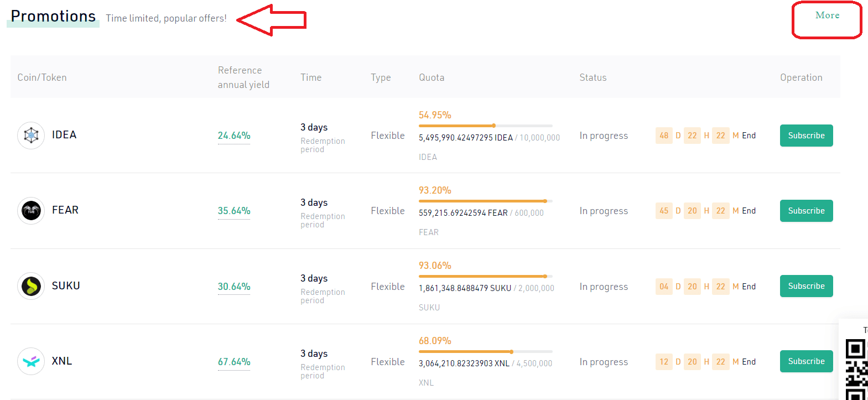Click the 3 days time in SUKU row
Image resolution: width=868 pixels, height=400 pixels.
(314, 278)
